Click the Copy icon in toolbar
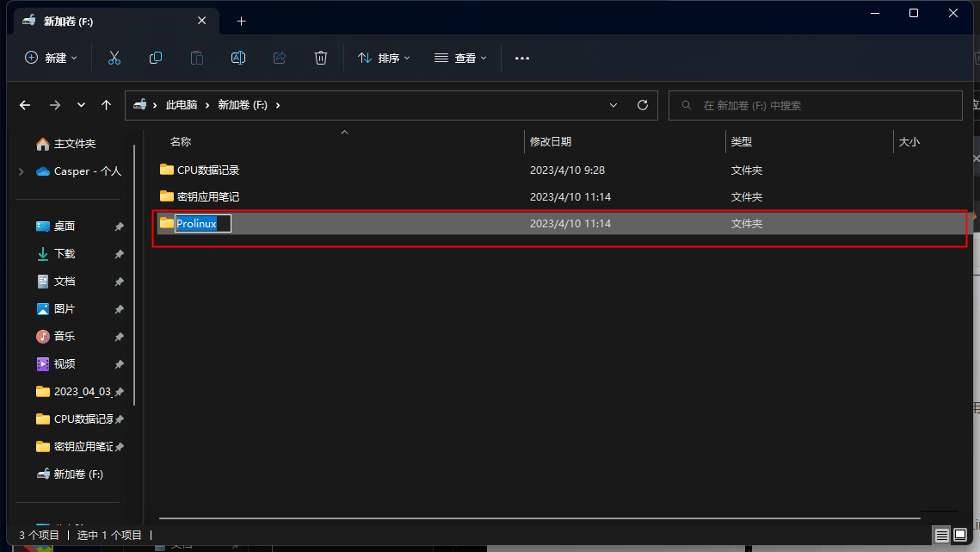This screenshot has height=552, width=980. 156,59
